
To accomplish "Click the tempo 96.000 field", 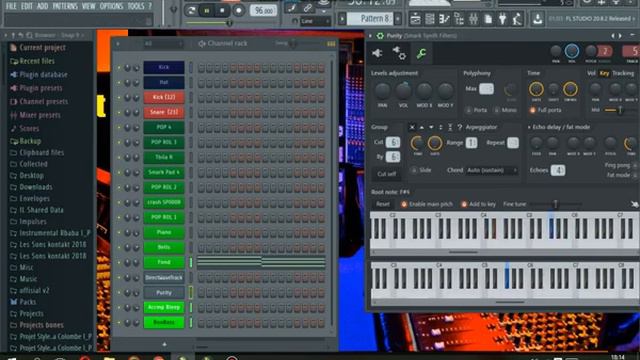I will pos(263,10).
